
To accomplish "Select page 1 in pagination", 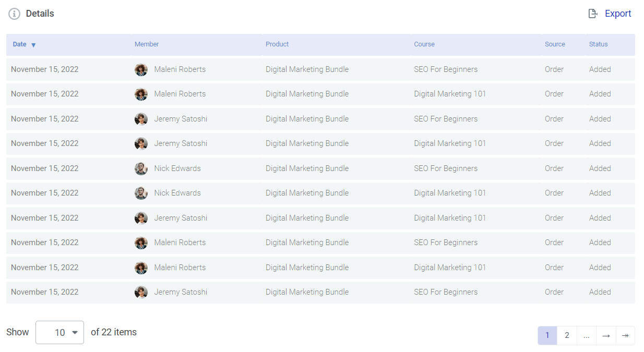I will (547, 336).
